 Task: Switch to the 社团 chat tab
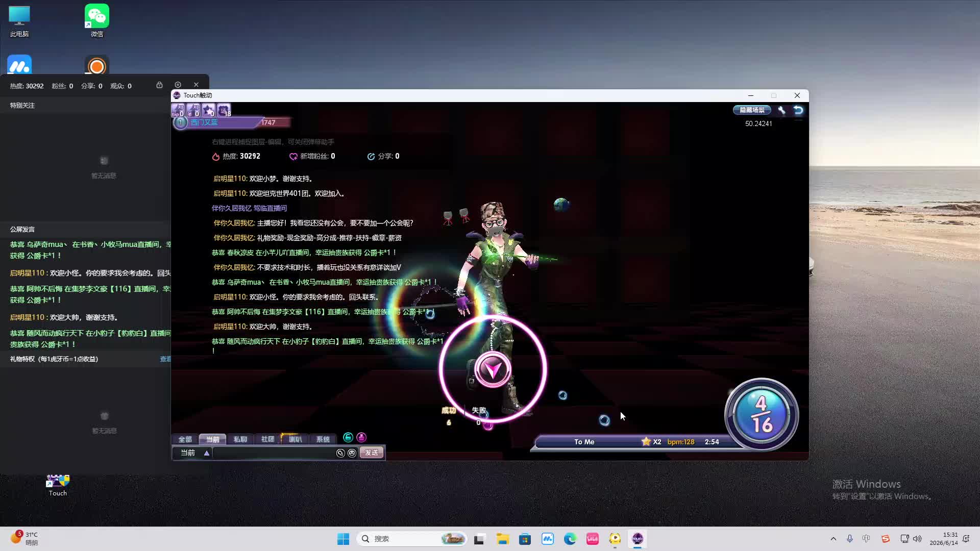point(267,439)
